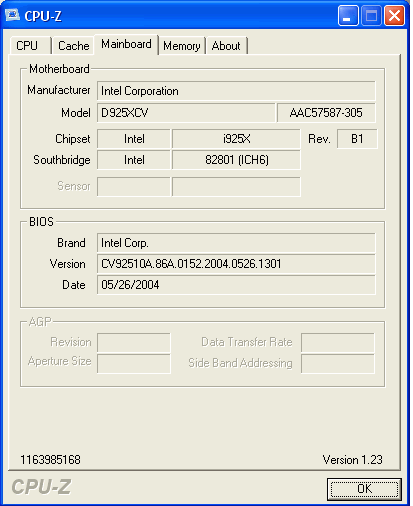Click the Data Transfer Rate label
The width and height of the screenshot is (413, 506).
point(247,342)
